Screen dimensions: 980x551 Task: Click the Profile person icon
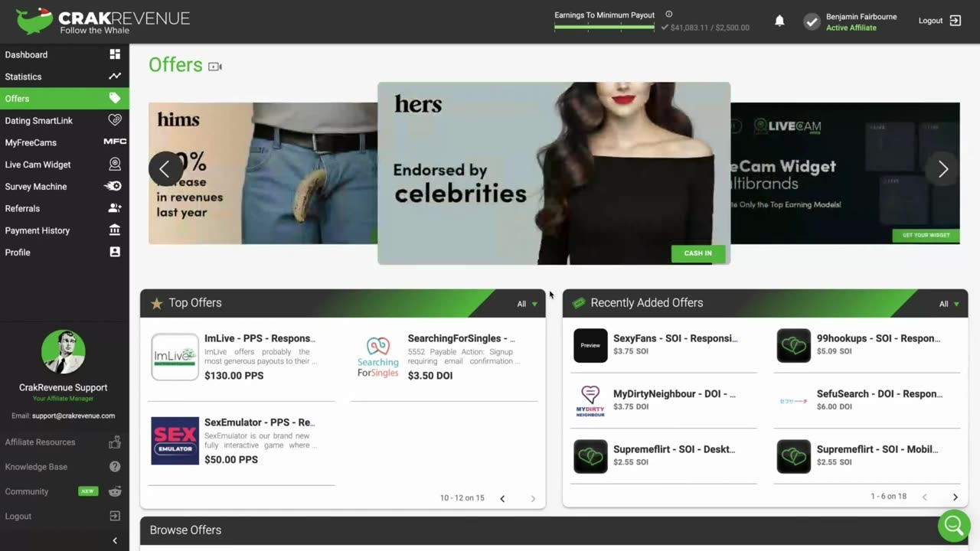(x=115, y=252)
